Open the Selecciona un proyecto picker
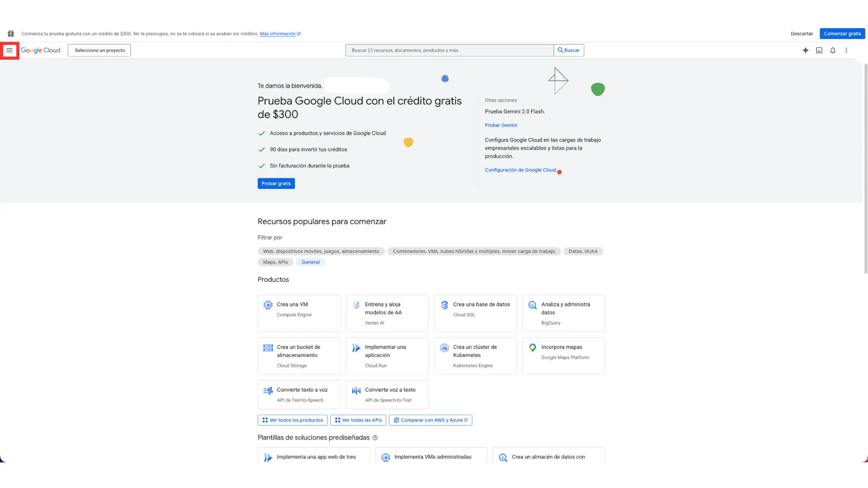Screen dimensions: 868x488 point(99,50)
